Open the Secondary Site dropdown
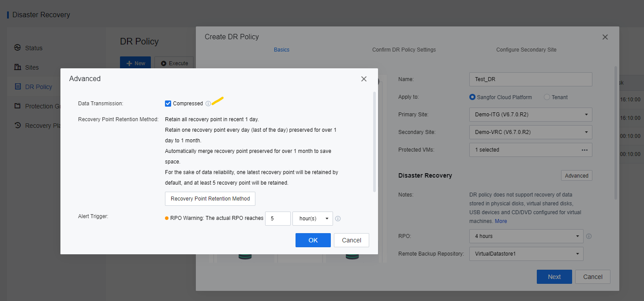The width and height of the screenshot is (644, 301). (x=531, y=132)
